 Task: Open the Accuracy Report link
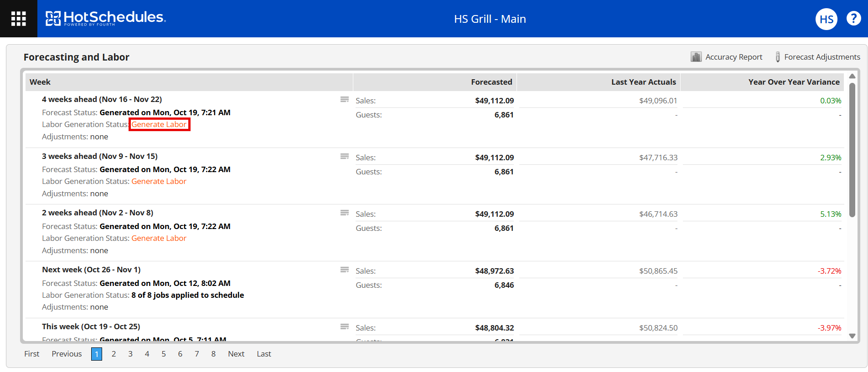point(734,57)
